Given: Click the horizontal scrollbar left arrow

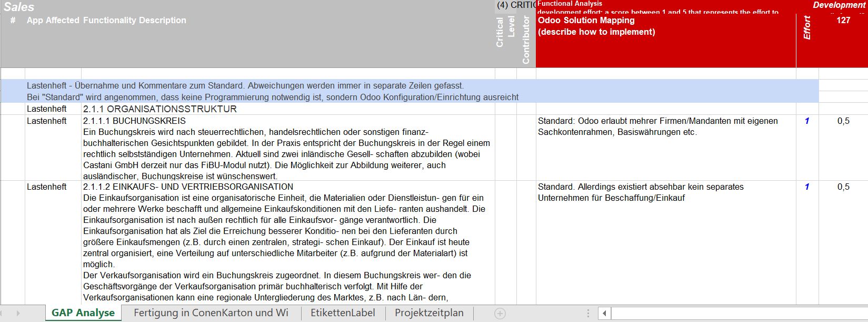Looking at the screenshot, I should tap(604, 314).
